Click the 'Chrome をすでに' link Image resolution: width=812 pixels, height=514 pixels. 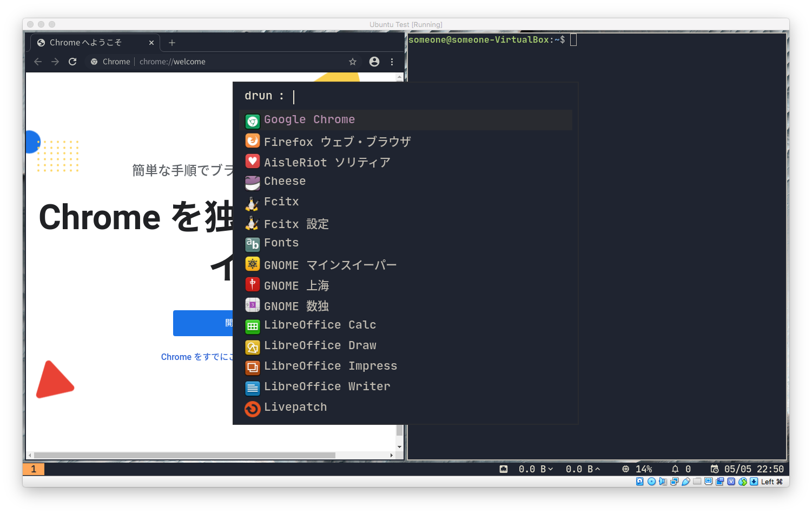(x=197, y=357)
